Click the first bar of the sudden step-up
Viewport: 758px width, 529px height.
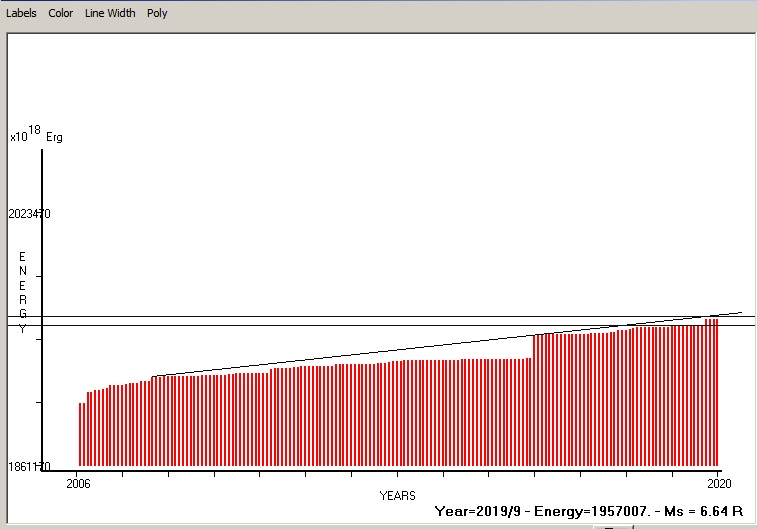536,400
